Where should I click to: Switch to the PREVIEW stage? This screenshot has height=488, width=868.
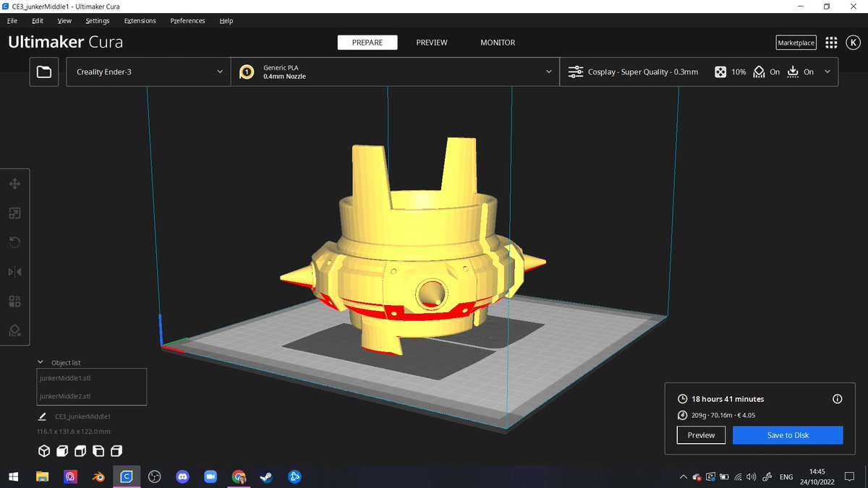[432, 43]
